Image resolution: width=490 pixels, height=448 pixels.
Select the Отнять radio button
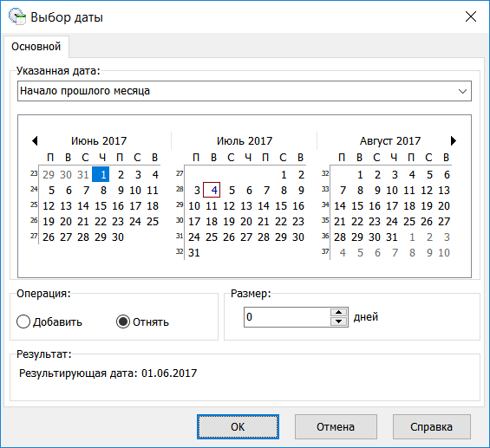pos(142,321)
